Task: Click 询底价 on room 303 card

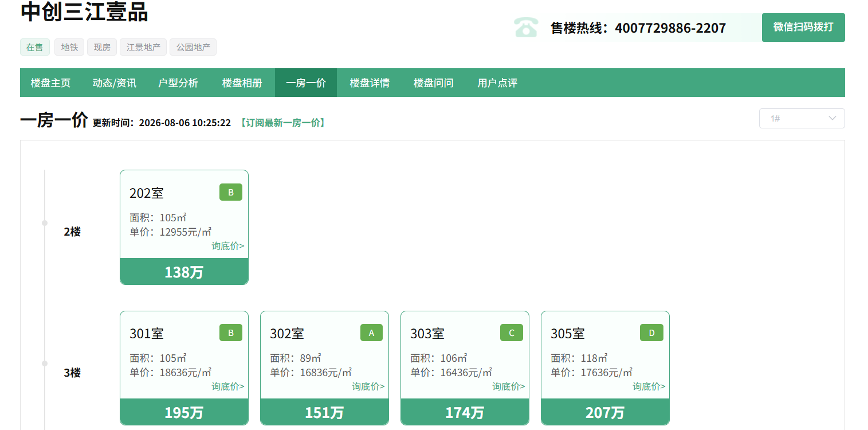Action: point(509,386)
